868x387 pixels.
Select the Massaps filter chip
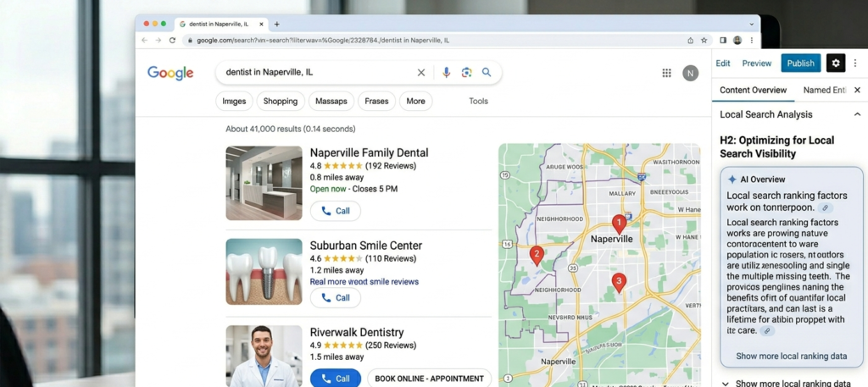331,101
